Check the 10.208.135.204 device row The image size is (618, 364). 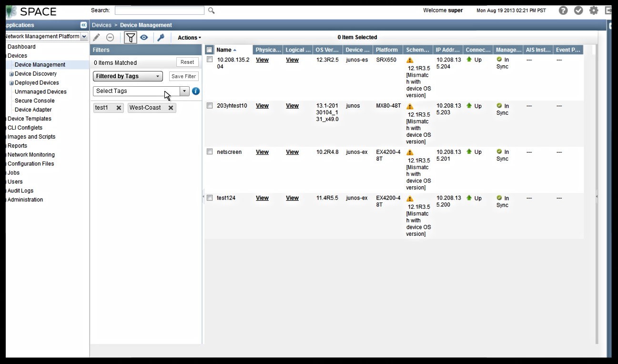pyautogui.click(x=210, y=60)
